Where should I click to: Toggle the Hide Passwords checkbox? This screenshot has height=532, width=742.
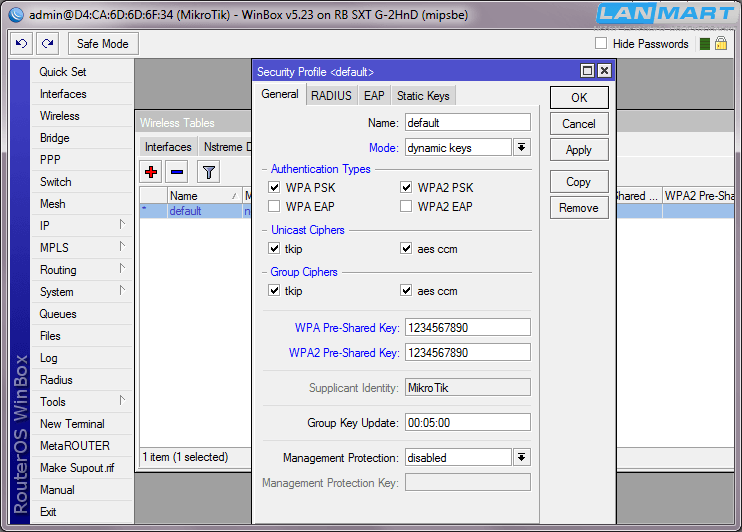click(601, 44)
